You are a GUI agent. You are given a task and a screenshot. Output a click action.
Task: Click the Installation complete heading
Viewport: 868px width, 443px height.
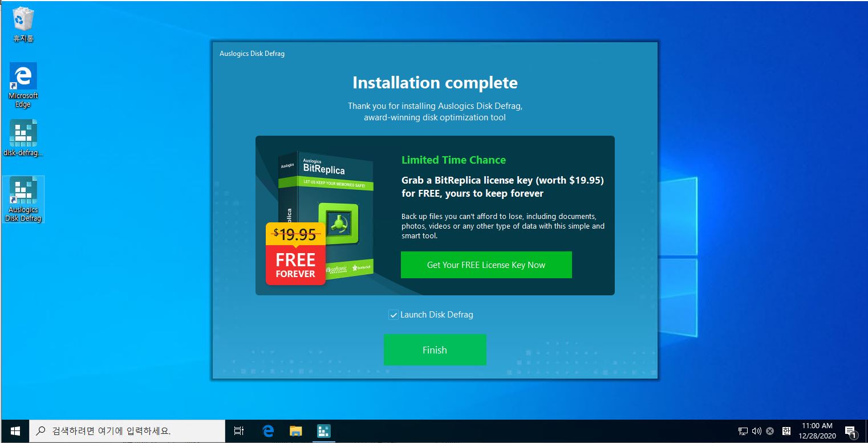click(435, 83)
